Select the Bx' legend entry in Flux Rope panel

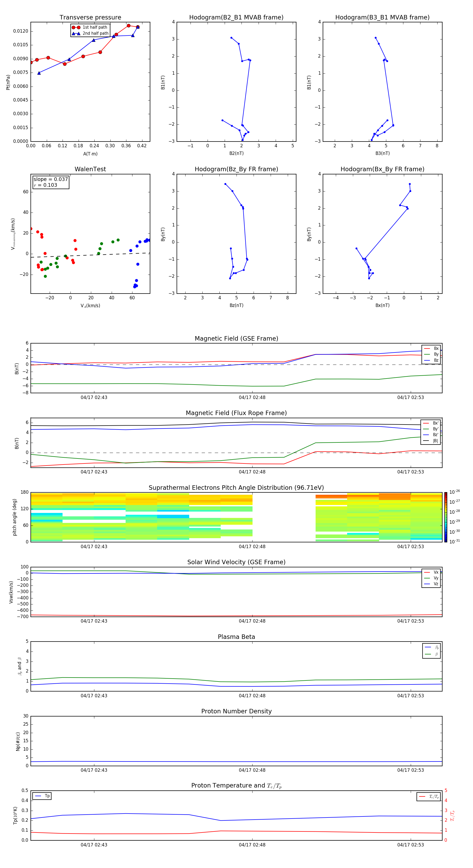(431, 423)
